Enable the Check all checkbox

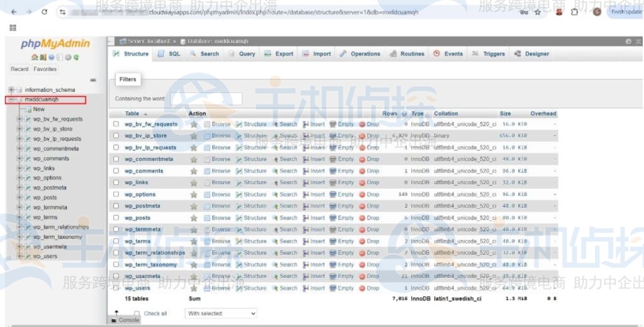[x=137, y=313]
